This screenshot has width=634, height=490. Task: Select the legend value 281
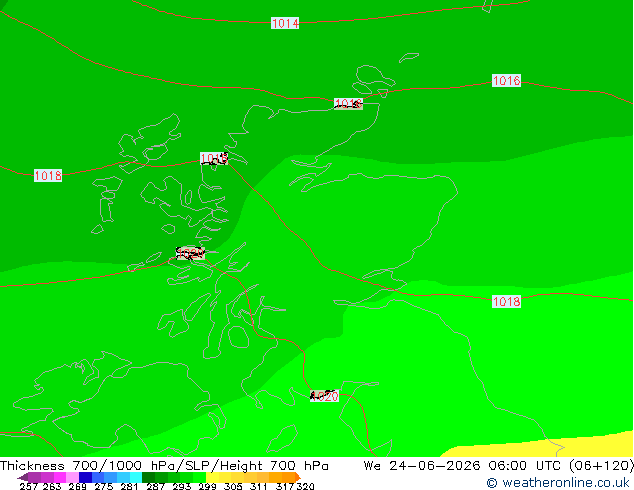tap(129, 486)
